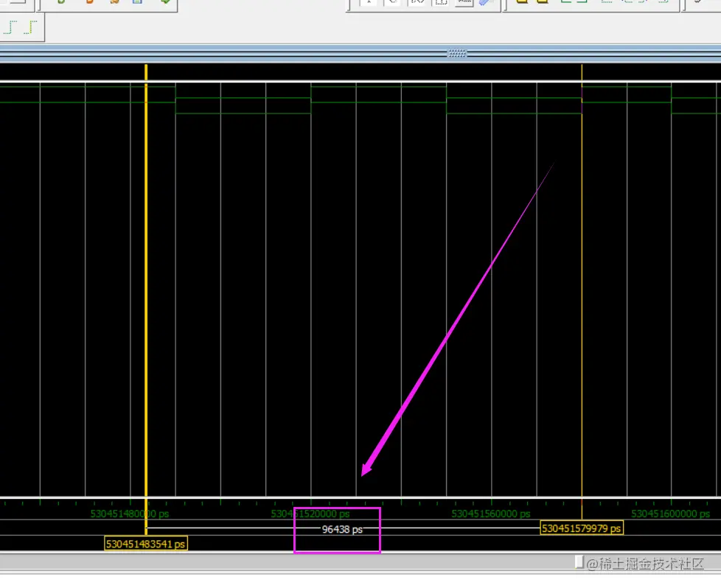This screenshot has height=588, width=721.
Task: Click the 530451520000 ps timeline label
Action: tap(310, 514)
